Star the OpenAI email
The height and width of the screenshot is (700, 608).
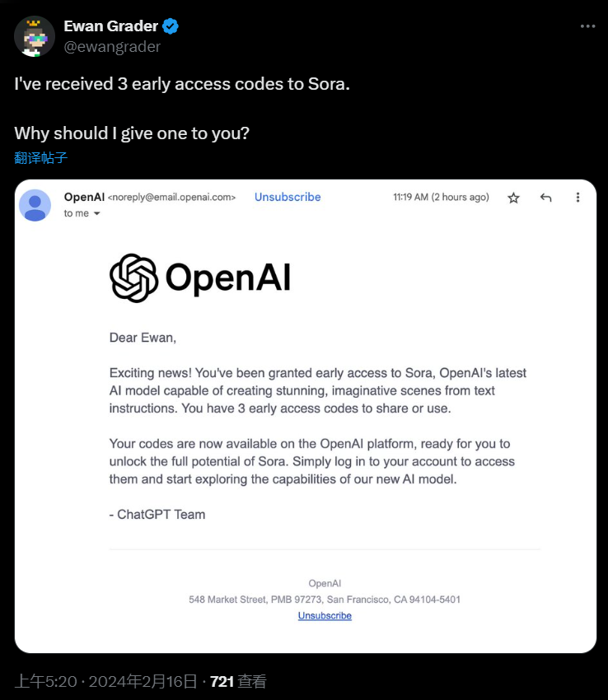(x=513, y=198)
